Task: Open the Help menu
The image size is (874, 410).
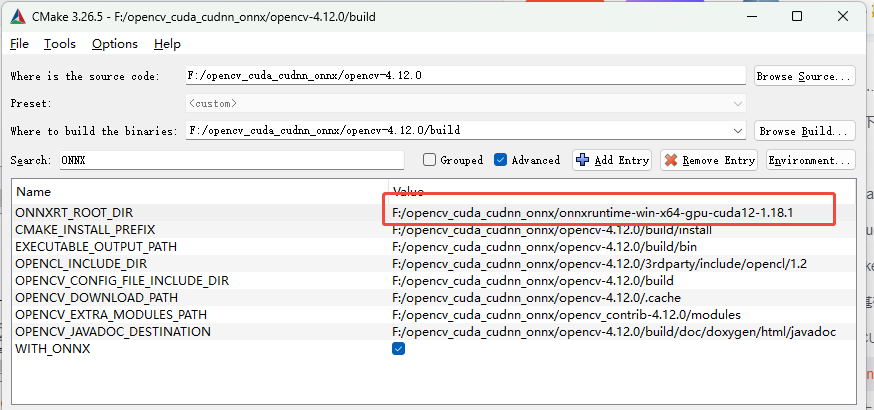Action: point(167,44)
